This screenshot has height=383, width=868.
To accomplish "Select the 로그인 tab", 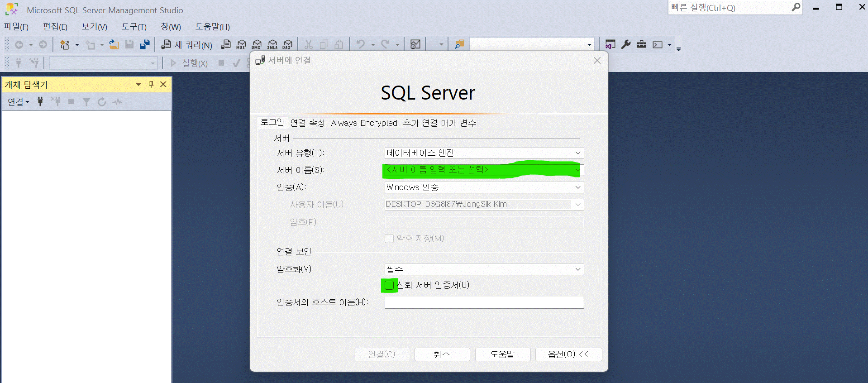I will (272, 122).
